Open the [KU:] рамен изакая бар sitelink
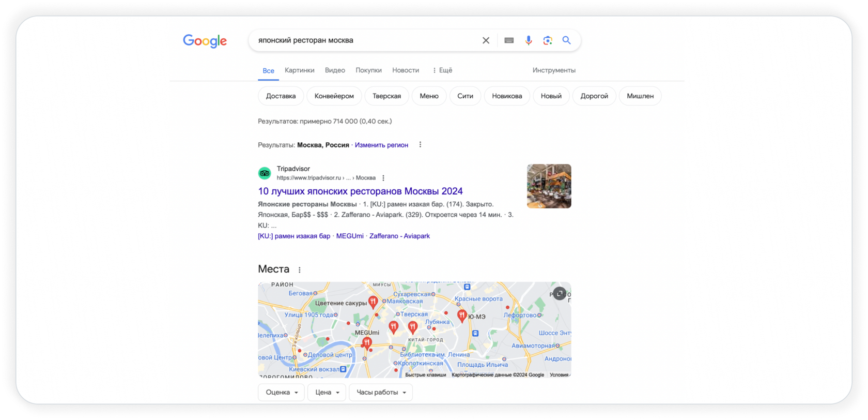This screenshot has width=868, height=420. click(294, 236)
